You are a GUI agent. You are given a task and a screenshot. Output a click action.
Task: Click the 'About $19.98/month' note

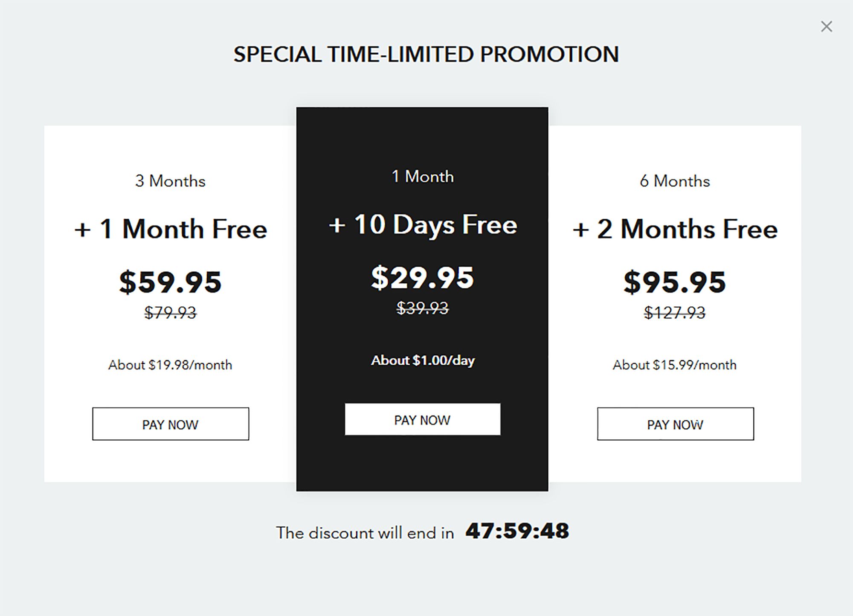(x=171, y=365)
